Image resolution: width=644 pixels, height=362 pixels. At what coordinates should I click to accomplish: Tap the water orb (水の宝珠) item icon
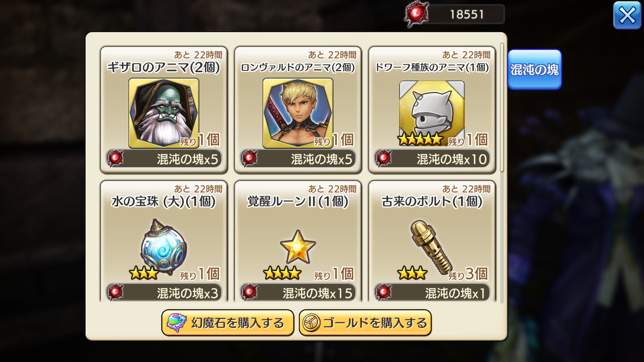click(164, 246)
